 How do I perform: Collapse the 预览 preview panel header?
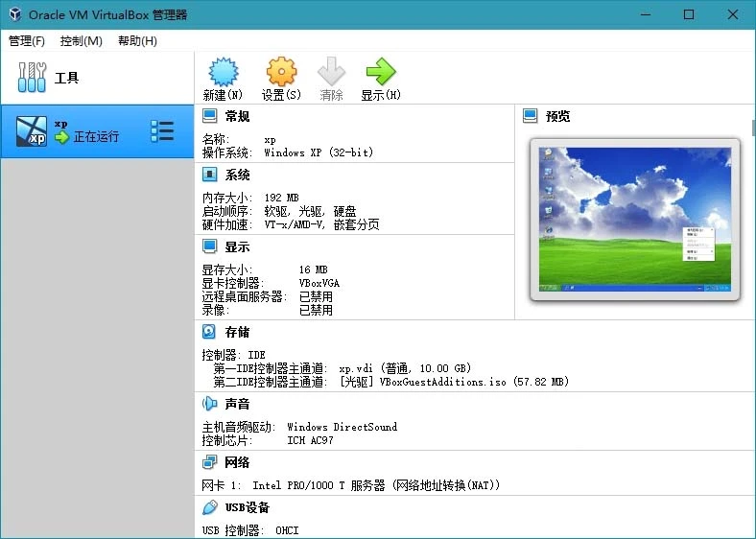[x=557, y=116]
